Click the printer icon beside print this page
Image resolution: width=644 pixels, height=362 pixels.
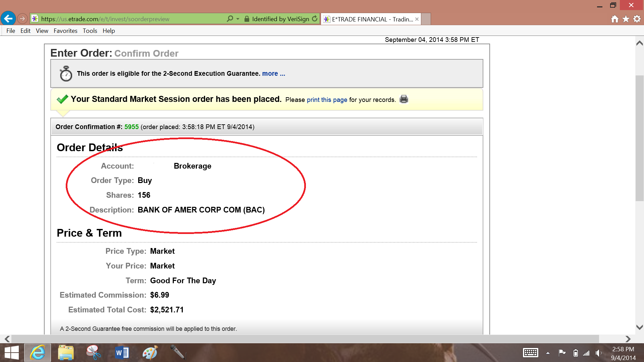pos(404,99)
